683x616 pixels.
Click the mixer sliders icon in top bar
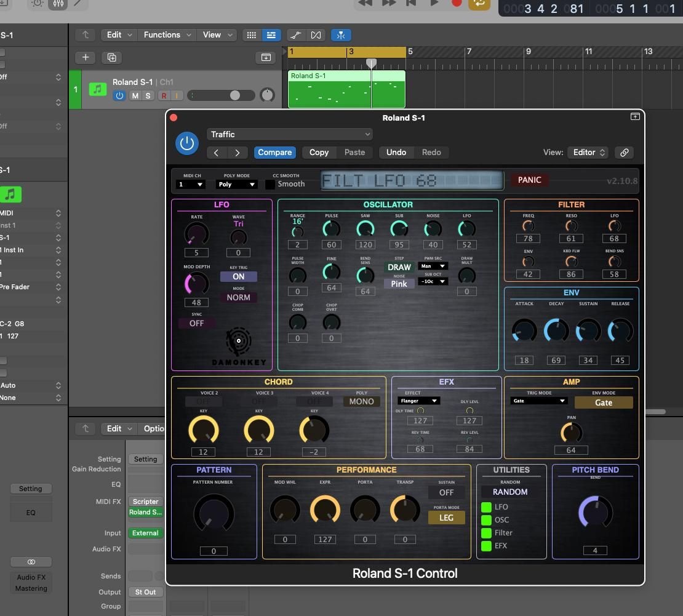(x=58, y=4)
